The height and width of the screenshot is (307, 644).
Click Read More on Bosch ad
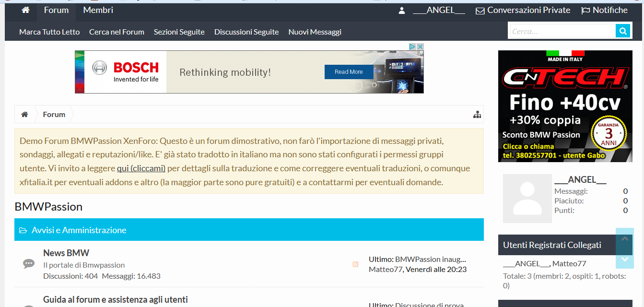[349, 72]
